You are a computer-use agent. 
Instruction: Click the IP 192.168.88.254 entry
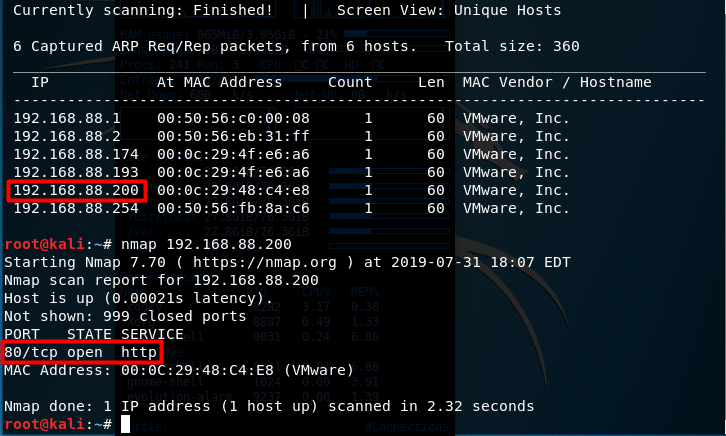76,209
